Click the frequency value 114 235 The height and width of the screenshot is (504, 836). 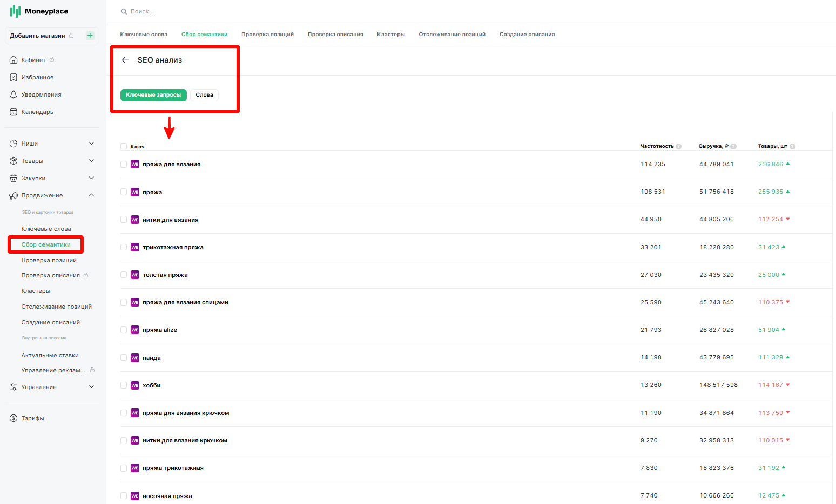click(653, 164)
